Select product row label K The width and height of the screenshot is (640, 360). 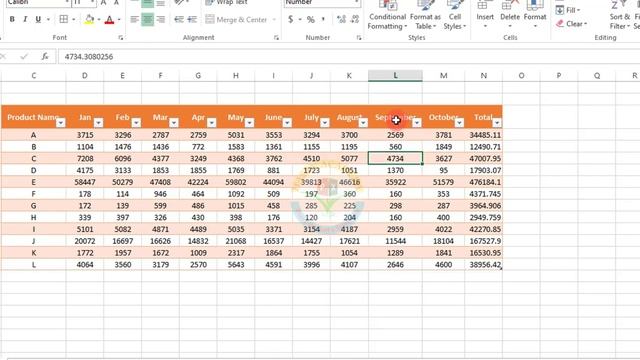point(33,253)
